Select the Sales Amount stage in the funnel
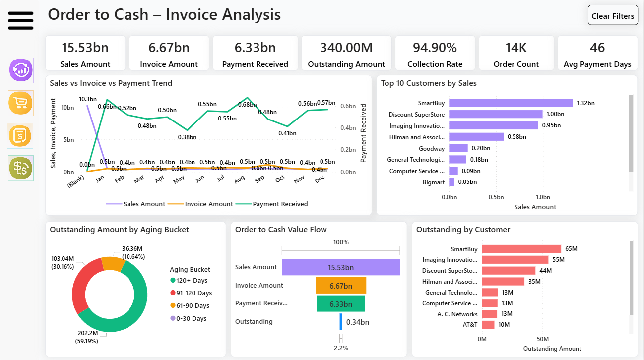 [340, 267]
